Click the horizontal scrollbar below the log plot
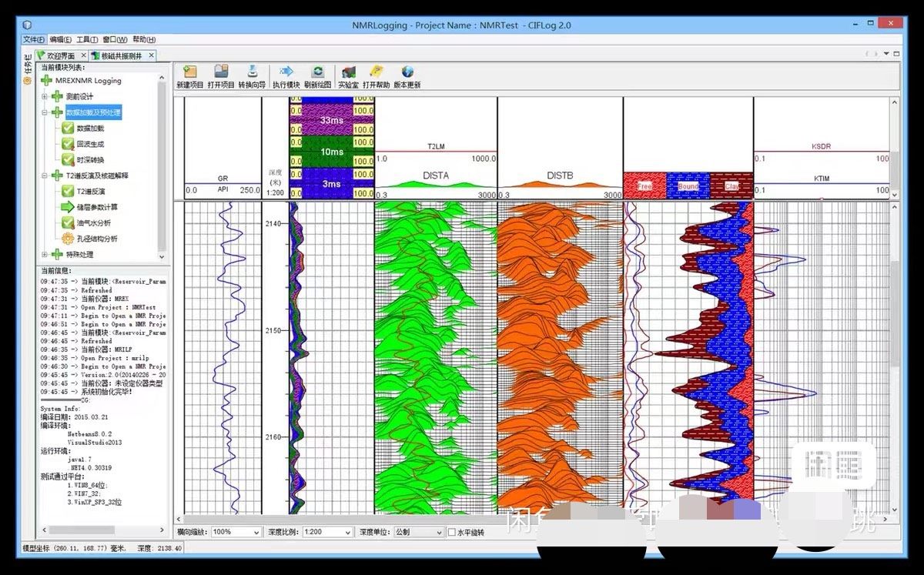 point(462,519)
